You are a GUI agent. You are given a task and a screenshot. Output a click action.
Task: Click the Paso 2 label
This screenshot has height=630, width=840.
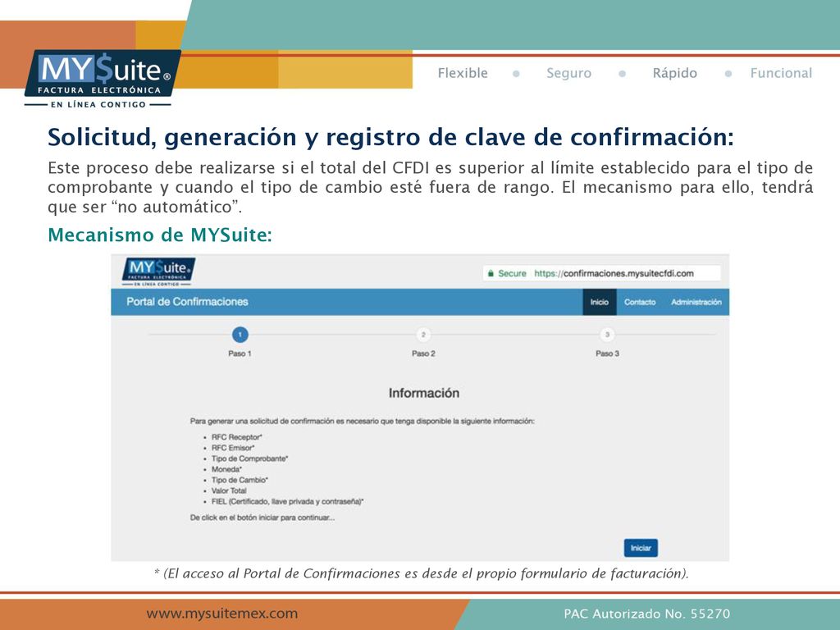point(423,354)
